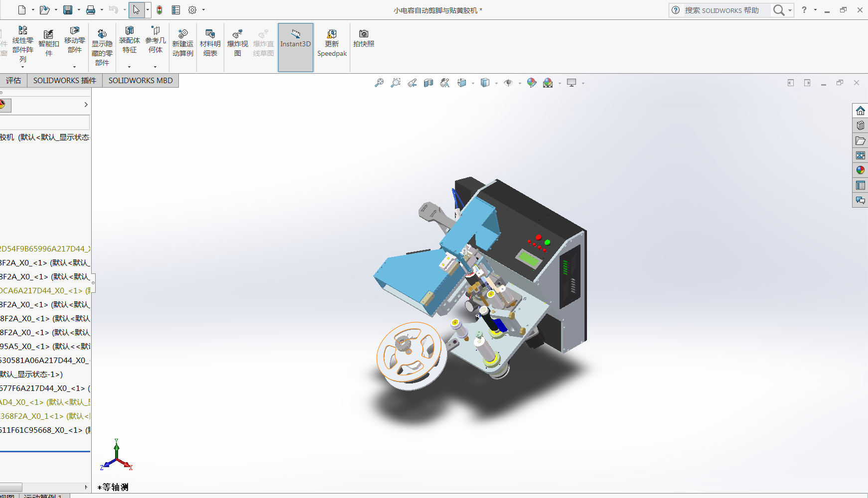
Task: Click Hide/Show Items eye icon
Action: tap(508, 83)
